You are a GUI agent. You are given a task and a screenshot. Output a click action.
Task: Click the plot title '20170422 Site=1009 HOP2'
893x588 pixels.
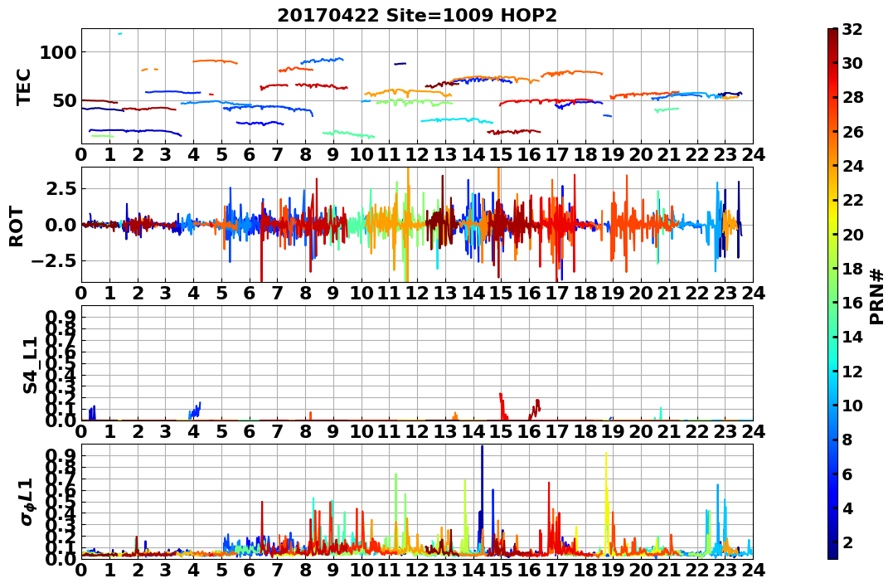coord(417,16)
